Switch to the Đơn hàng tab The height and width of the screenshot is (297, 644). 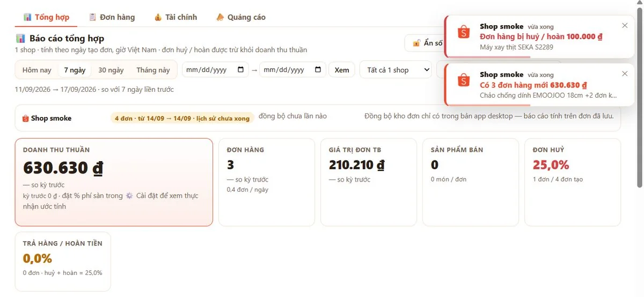click(112, 17)
